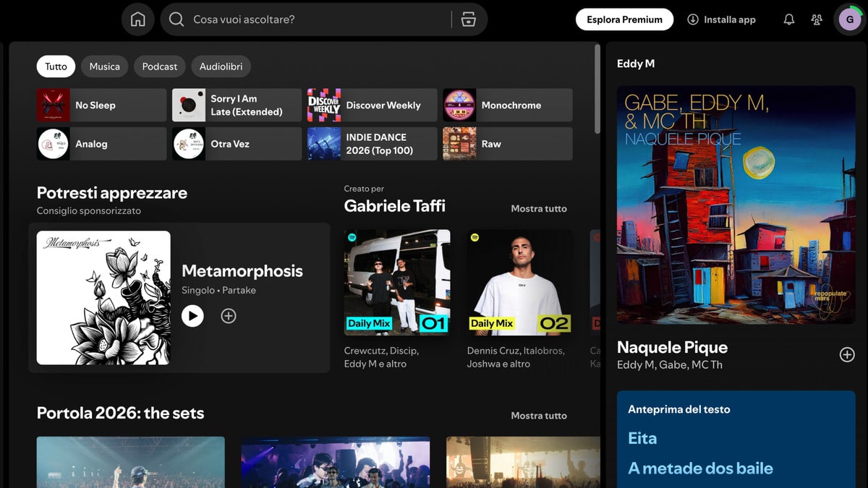
Task: Click Anteprima del testo label
Action: (679, 409)
